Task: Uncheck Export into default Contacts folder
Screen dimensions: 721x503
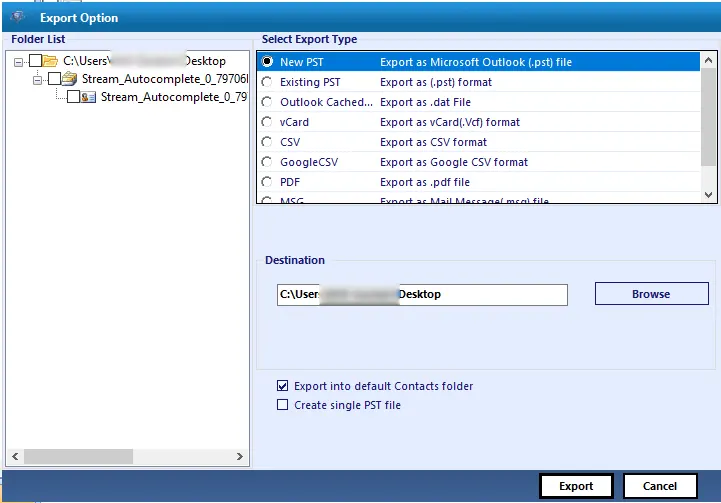Action: (x=282, y=385)
